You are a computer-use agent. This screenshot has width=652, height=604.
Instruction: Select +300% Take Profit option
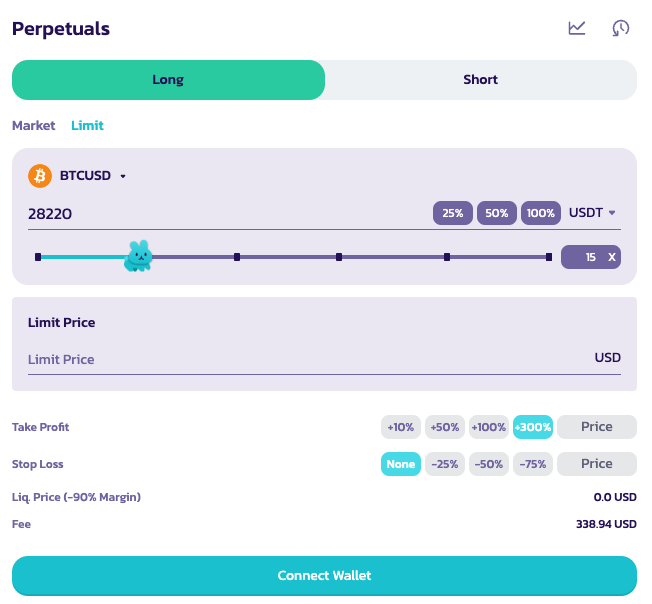coord(532,427)
